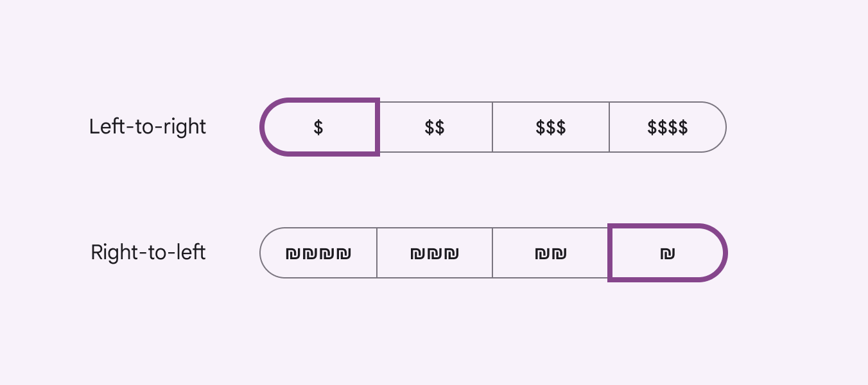Select the second segment from the left in the dollar row
This screenshot has height=385, width=868.
(435, 127)
